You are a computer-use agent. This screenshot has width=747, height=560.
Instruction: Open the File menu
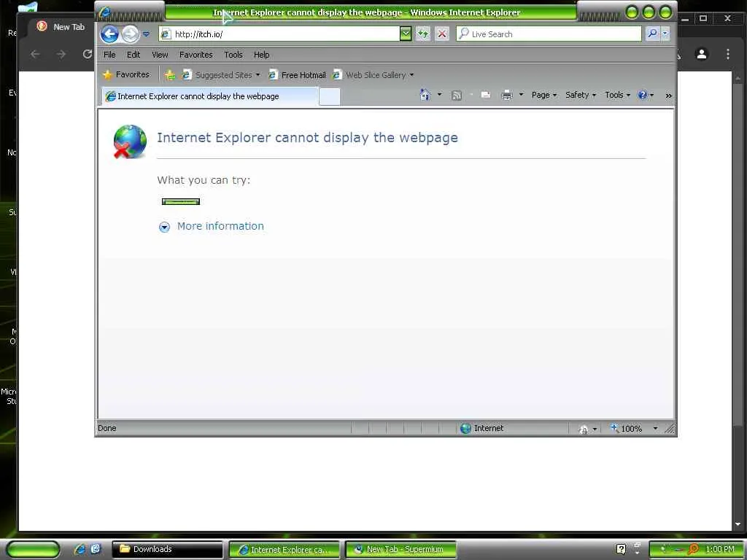coord(109,55)
